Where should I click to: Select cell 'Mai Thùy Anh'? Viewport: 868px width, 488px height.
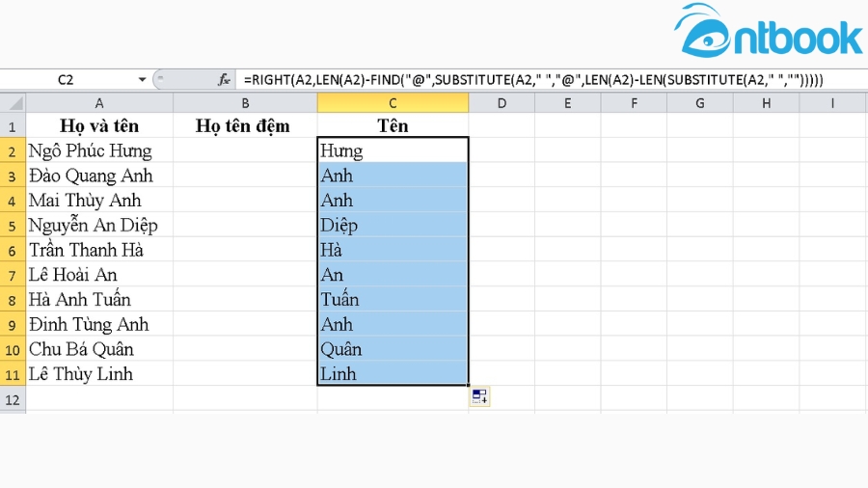99,200
